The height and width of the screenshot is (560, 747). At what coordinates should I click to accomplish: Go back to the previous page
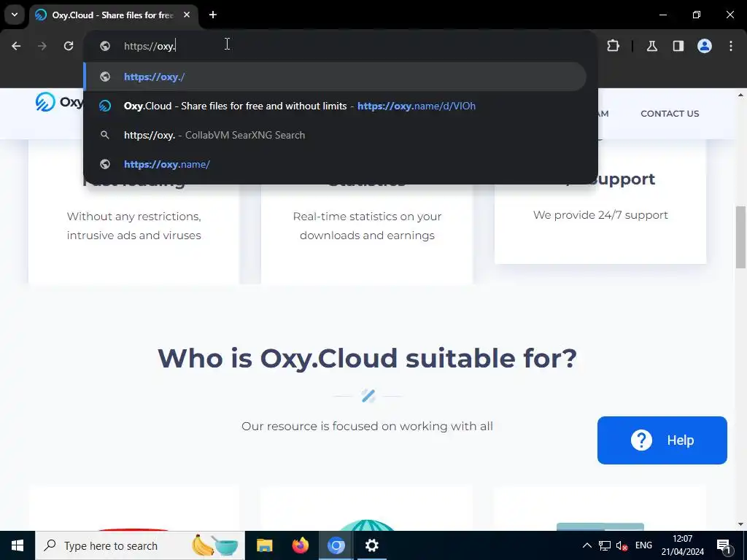(16, 46)
